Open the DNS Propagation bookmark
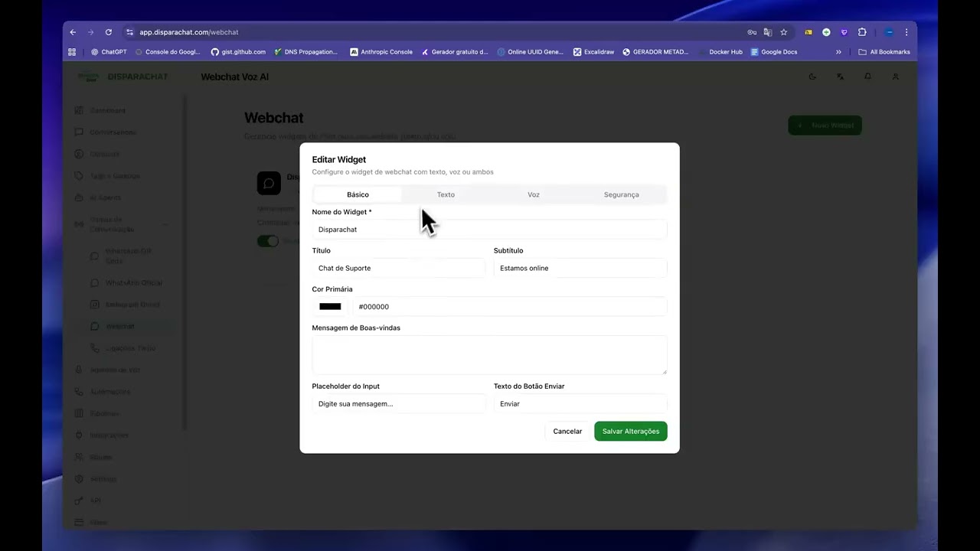The width and height of the screenshot is (980, 551). tap(305, 52)
